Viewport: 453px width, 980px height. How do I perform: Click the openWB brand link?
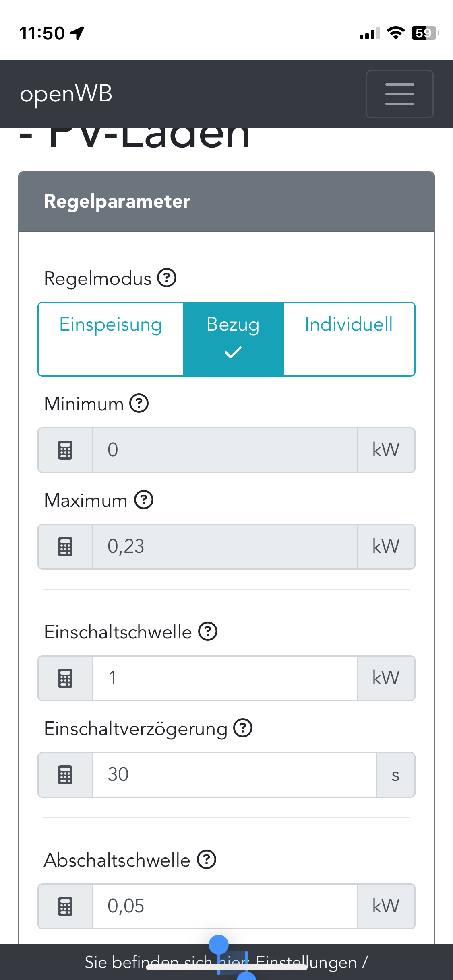(x=66, y=94)
